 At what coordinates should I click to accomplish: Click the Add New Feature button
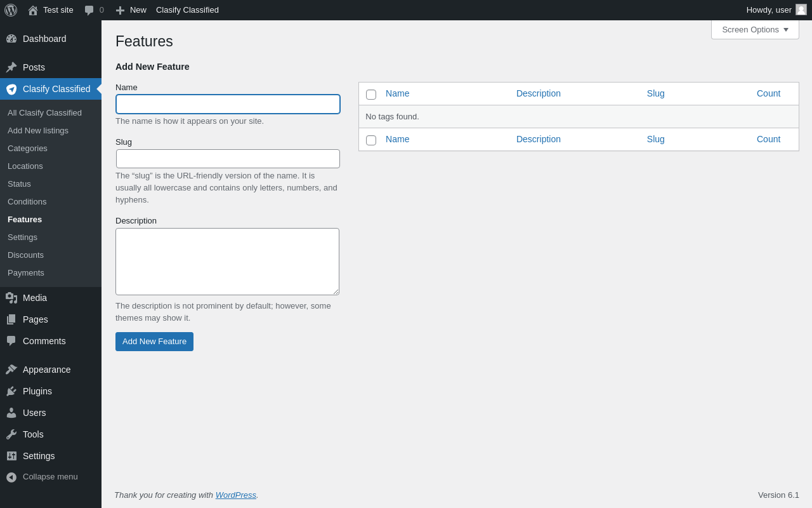coord(154,342)
